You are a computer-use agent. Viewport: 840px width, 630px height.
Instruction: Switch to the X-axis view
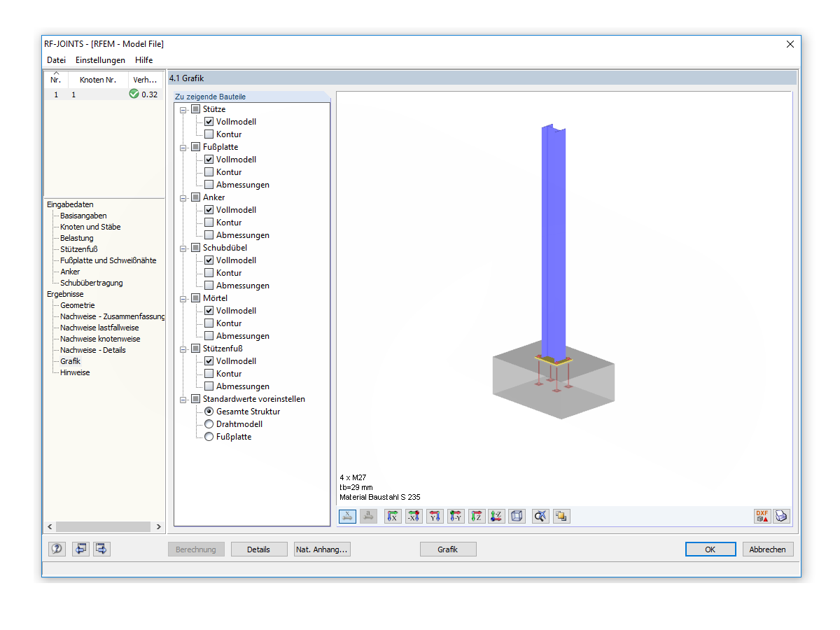[x=393, y=516]
